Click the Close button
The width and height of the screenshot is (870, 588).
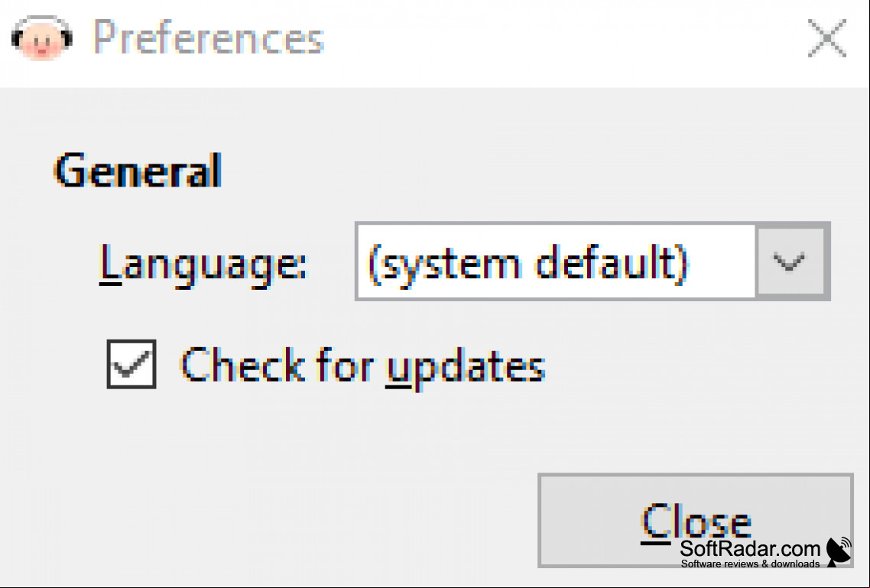[x=695, y=520]
